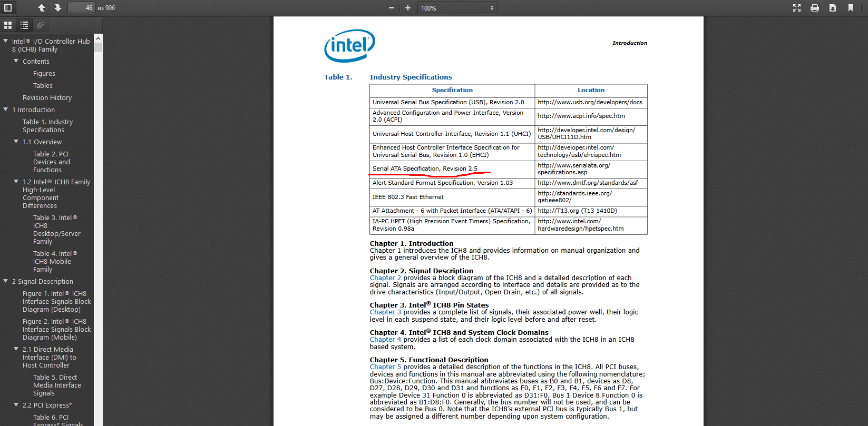Open the Figures outline entry
The width and height of the screenshot is (868, 426).
[44, 74]
